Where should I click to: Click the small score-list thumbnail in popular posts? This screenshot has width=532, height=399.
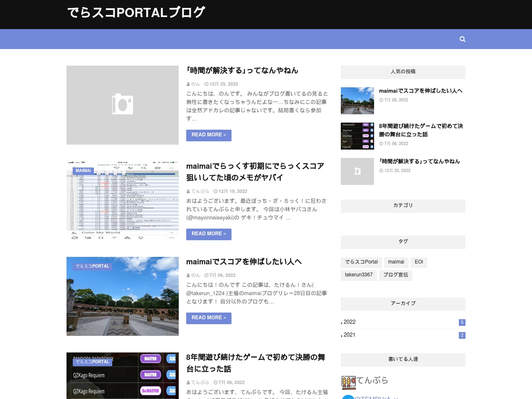coord(357,136)
